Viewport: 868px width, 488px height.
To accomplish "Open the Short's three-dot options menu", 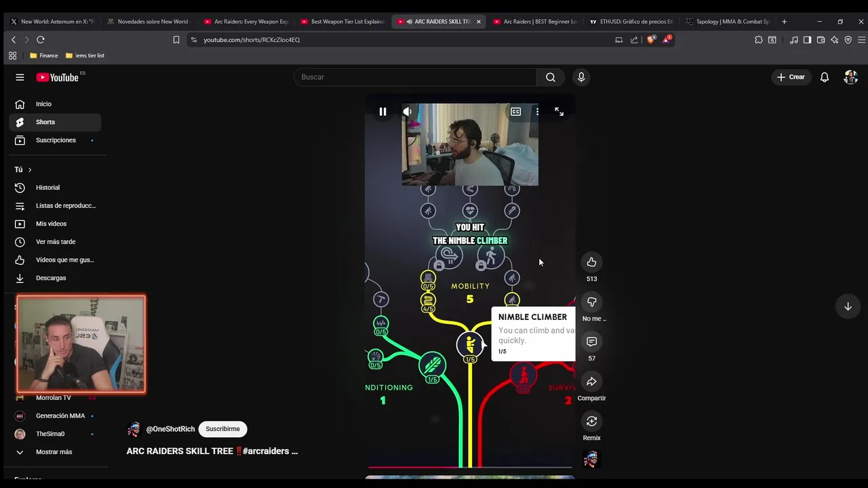I will 537,112.
